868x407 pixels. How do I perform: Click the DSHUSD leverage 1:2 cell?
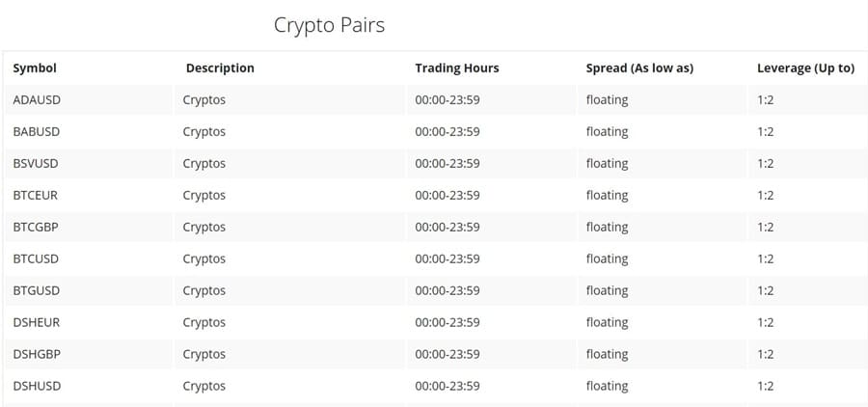765,386
